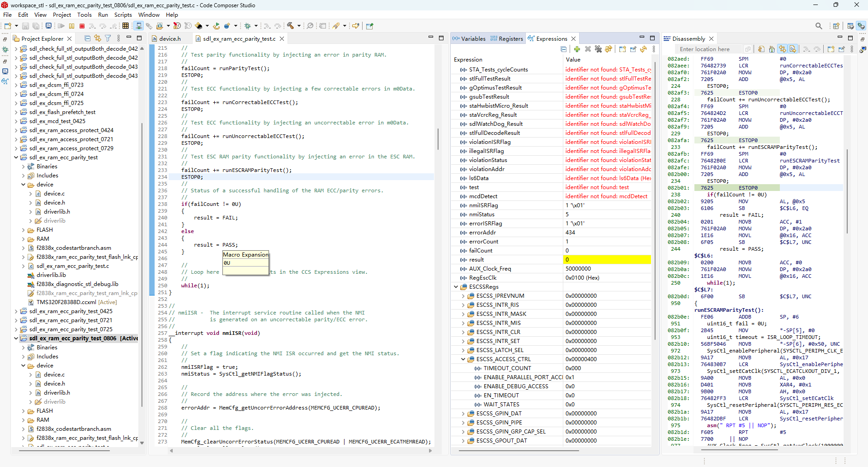
Task: Expand the ESCSS_GPIN_DAT register row
Action: [x=463, y=413]
